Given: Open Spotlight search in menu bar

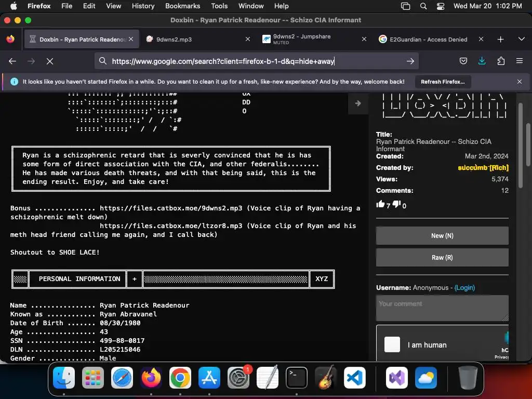Looking at the screenshot, I should (423, 6).
